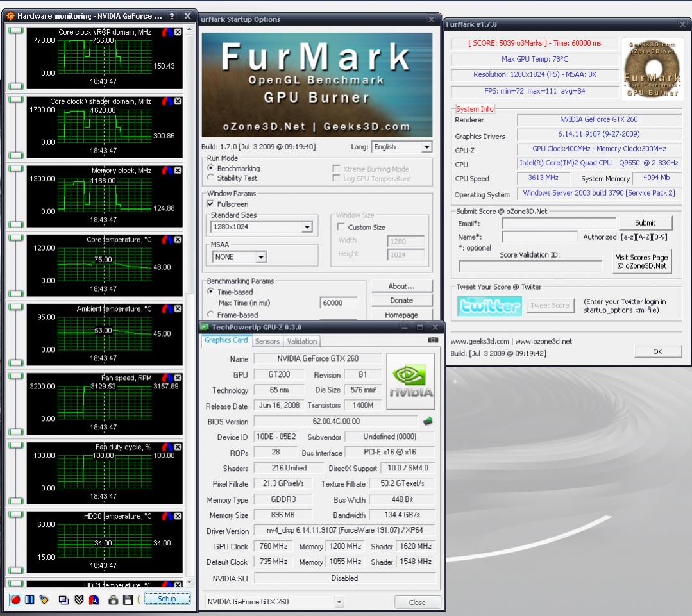Click the overlapping windows icon in monitoring toolbar
Screen dimensions: 692x616
click(x=64, y=600)
